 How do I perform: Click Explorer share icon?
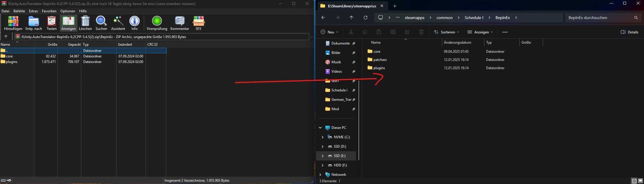407,32
